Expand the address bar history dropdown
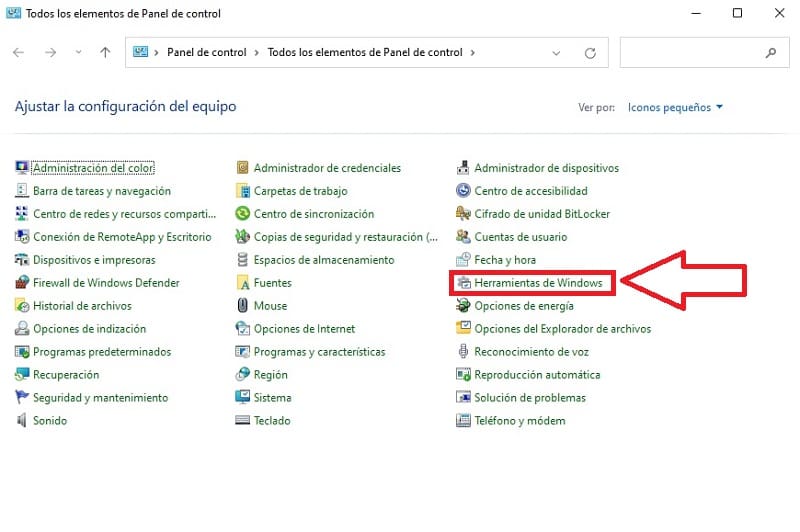This screenshot has width=800, height=532. (x=556, y=53)
